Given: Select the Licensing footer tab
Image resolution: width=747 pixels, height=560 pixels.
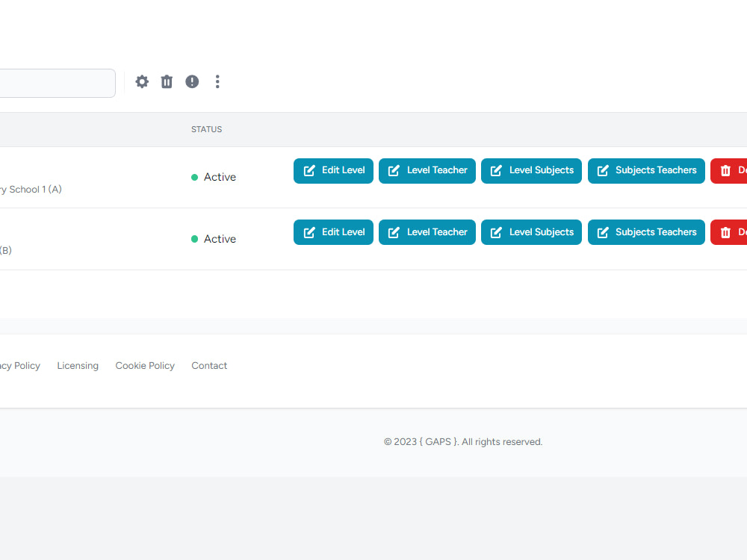Looking at the screenshot, I should 78,365.
